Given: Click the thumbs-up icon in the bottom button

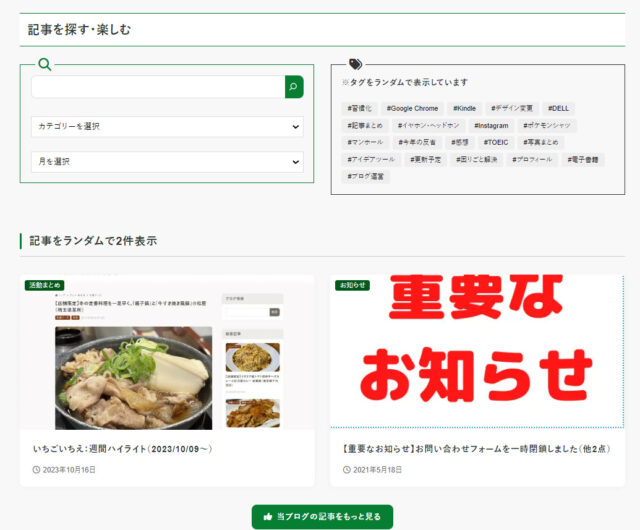Looking at the screenshot, I should (x=267, y=517).
